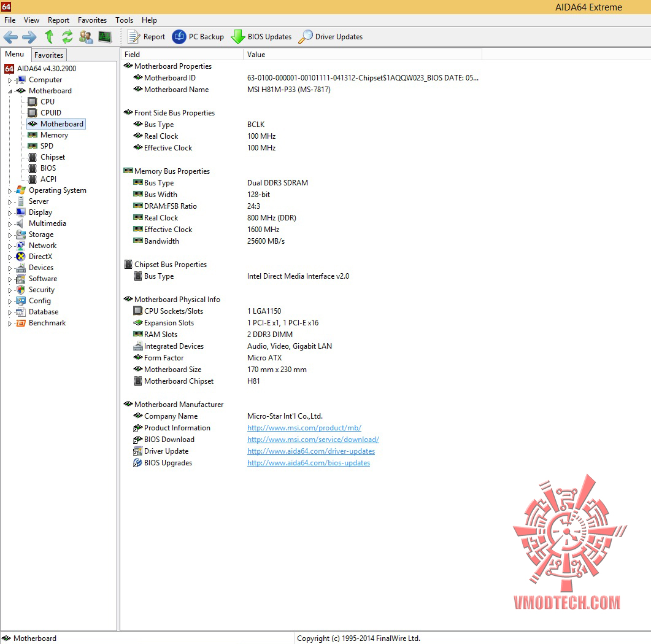651x644 pixels.
Task: Open MSI product information link
Action: 304,427
